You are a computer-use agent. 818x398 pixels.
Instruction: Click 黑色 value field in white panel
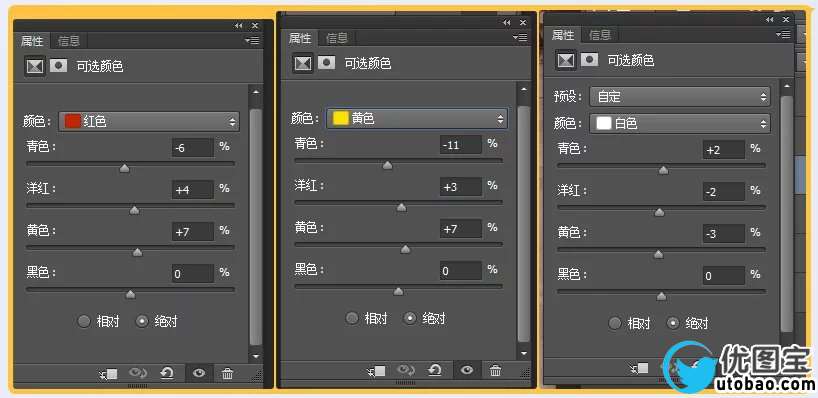[724, 276]
